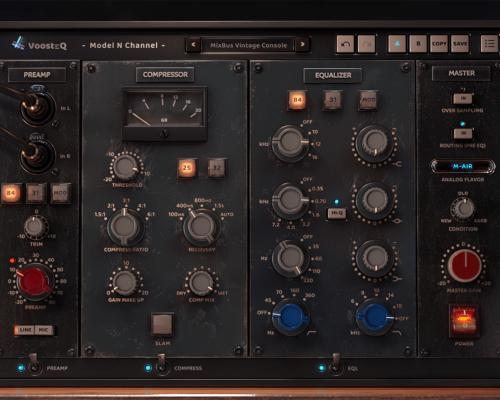Click the mid band kHz frequency knob
Image resolution: width=500 pixels, height=400 pixels.
pyautogui.click(x=291, y=200)
